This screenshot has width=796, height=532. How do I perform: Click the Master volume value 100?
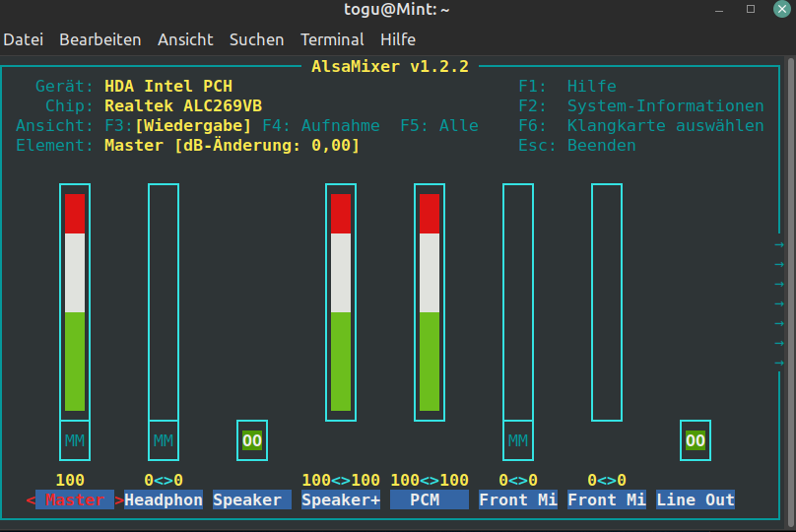pyautogui.click(x=70, y=480)
